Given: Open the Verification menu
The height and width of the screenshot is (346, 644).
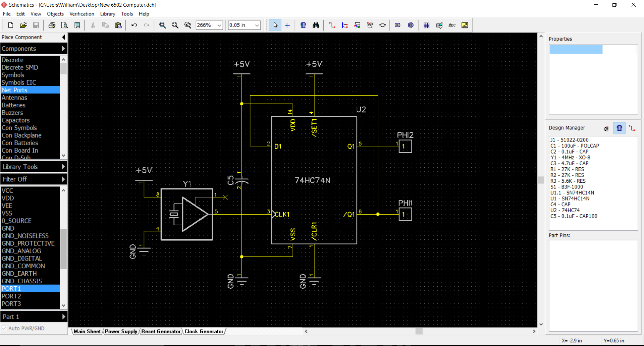Looking at the screenshot, I should [x=82, y=14].
